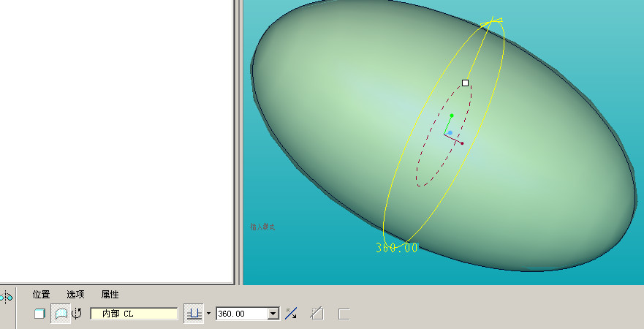Select the white square drag handle on model

click(x=465, y=83)
